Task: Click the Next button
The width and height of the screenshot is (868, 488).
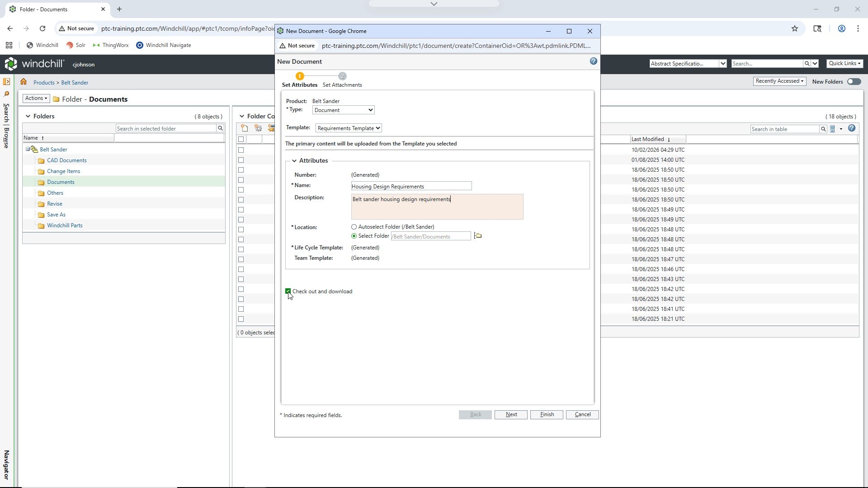Action: [511, 415]
